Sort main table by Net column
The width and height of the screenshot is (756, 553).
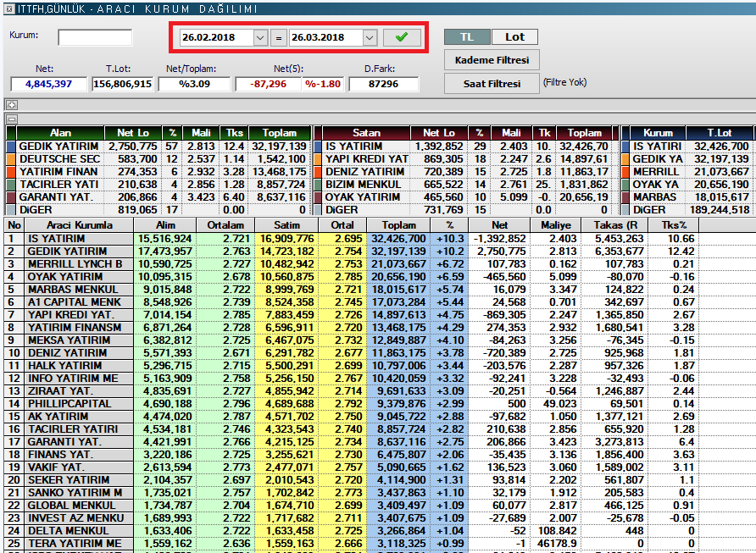tap(499, 225)
